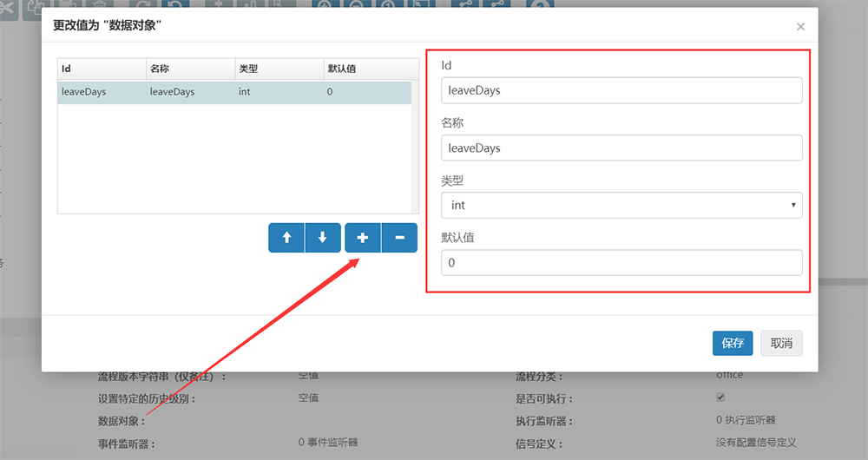This screenshot has height=460, width=868.
Task: Focus the 默认值 input field
Action: [621, 262]
